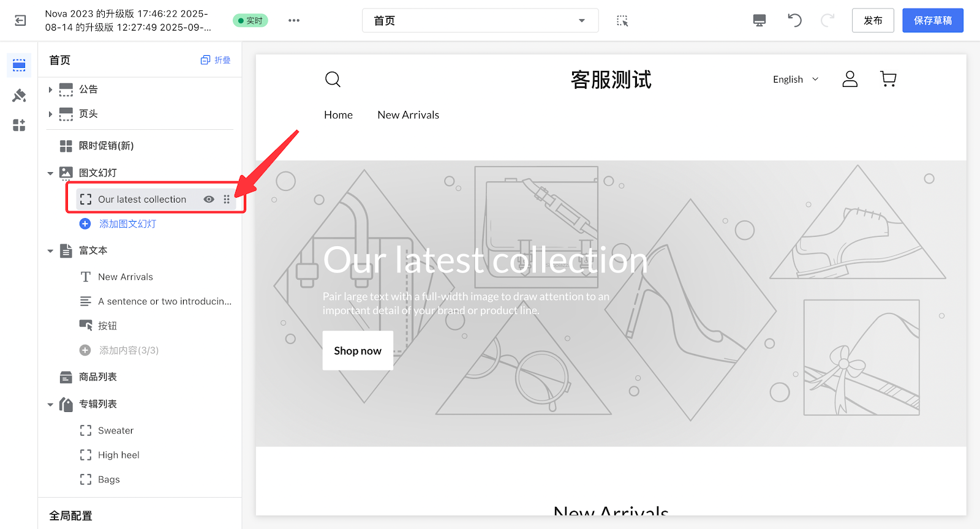The width and height of the screenshot is (980, 529).
Task: Expand the 公告 section
Action: (50, 89)
